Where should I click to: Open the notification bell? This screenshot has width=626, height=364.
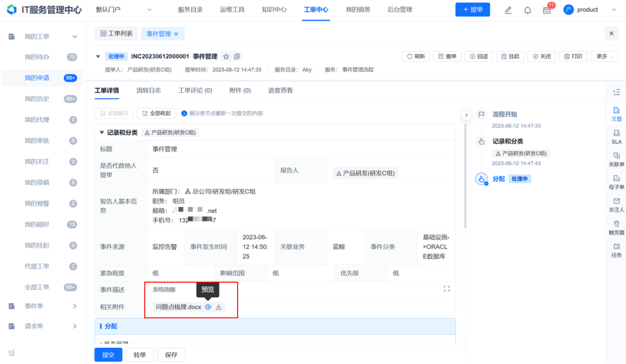pos(527,10)
